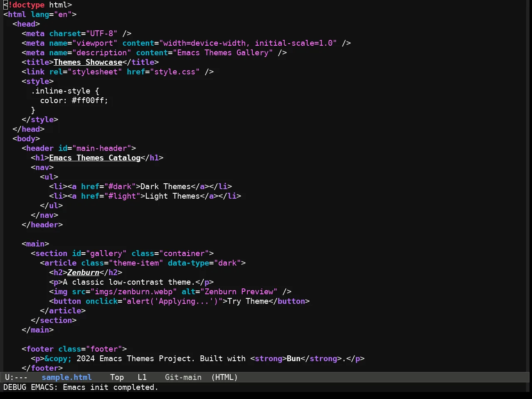Click 'A classic low-contrast theme.' paragraph text
532x399 pixels.
[129, 282]
